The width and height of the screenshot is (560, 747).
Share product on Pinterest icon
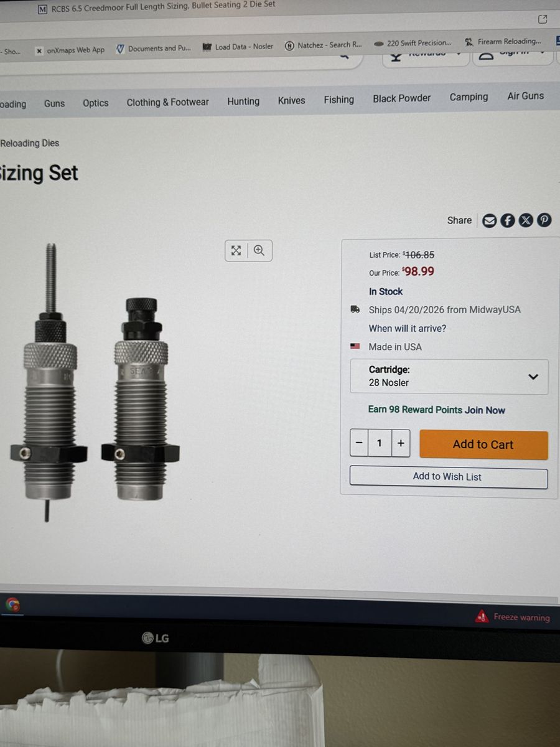coord(544,220)
